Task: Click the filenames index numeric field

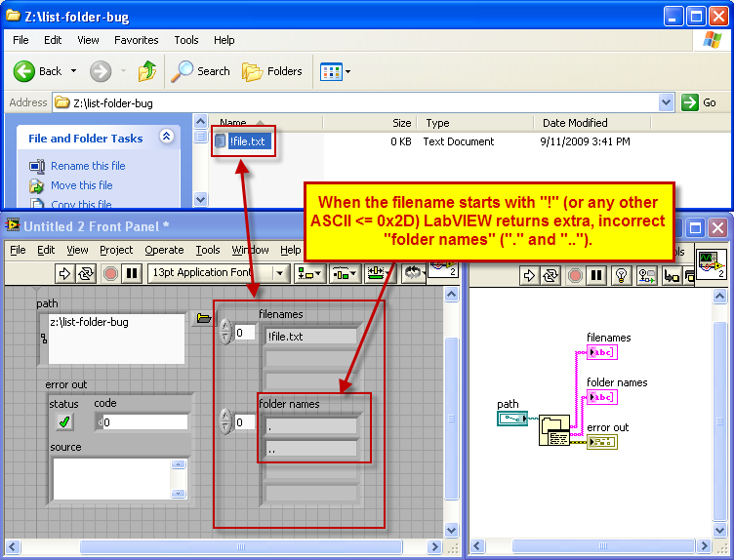Action: coord(244,333)
